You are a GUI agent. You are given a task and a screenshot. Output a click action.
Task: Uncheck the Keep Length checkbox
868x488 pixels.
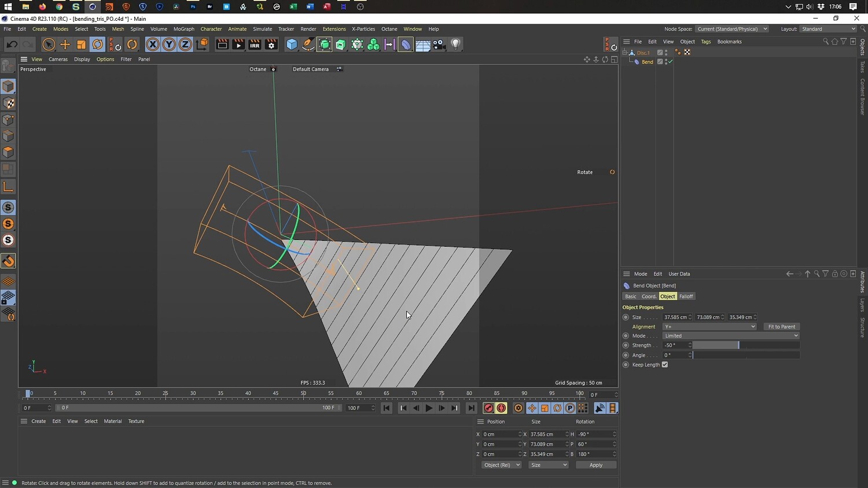coord(665,365)
